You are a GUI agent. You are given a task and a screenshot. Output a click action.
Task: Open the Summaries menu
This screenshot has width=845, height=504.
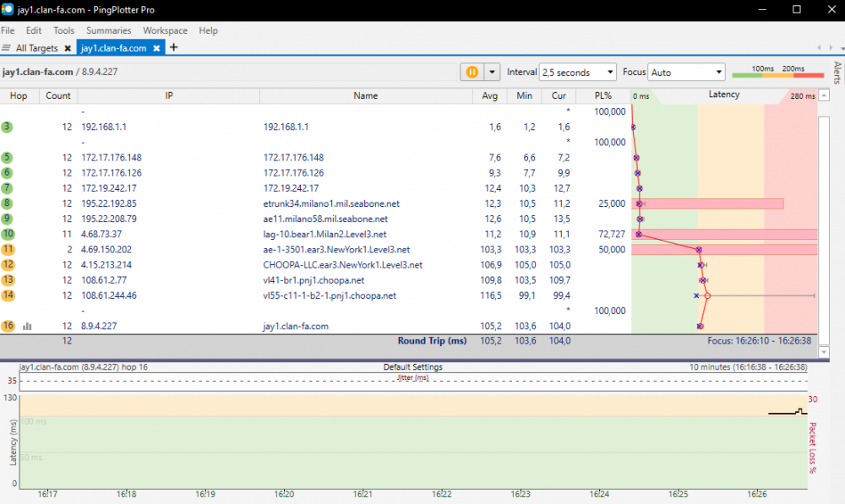pyautogui.click(x=108, y=30)
